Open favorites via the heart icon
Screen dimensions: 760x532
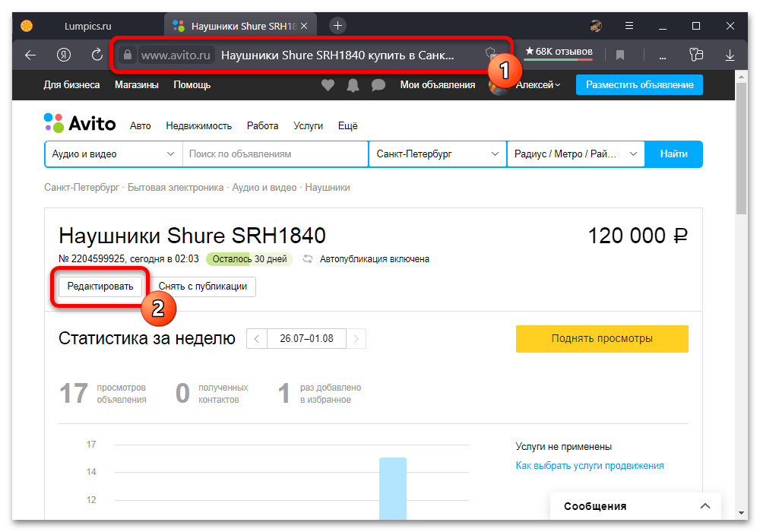[x=328, y=85]
